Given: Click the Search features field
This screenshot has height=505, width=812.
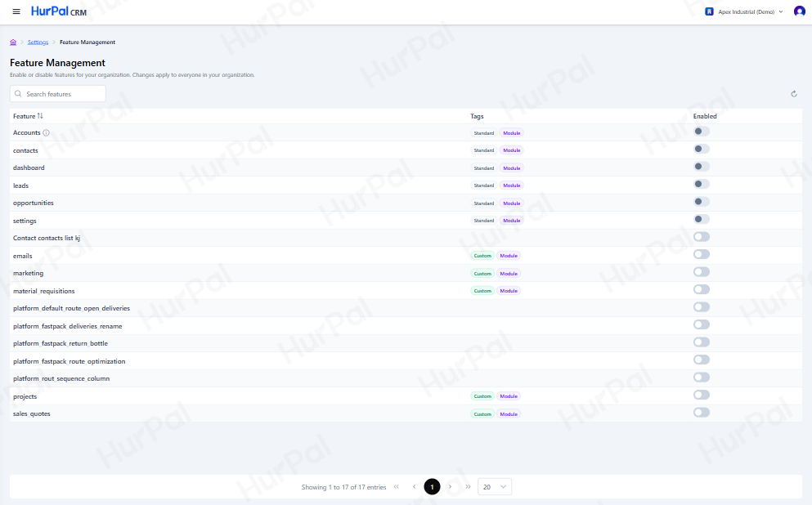Looking at the screenshot, I should tap(58, 94).
